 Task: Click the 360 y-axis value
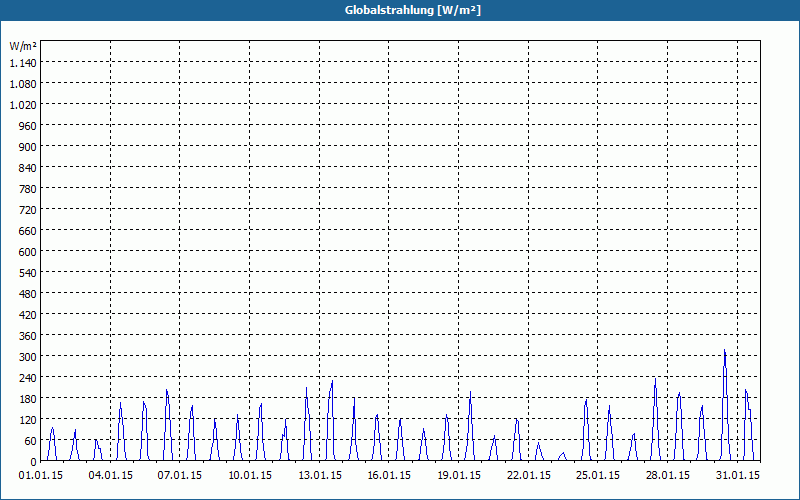pyautogui.click(x=27, y=336)
